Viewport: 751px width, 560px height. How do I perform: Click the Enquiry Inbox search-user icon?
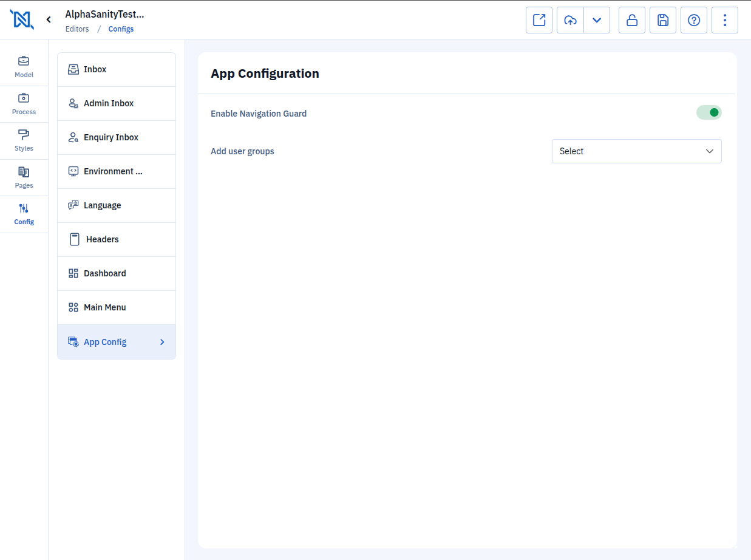[x=73, y=137]
